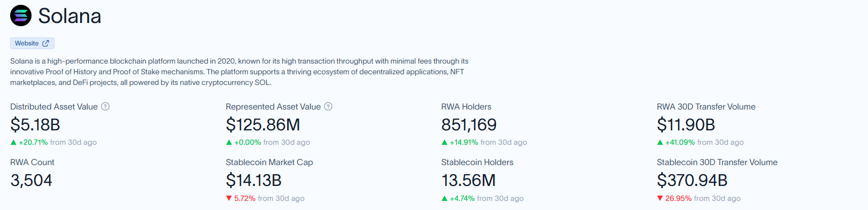Select the Distributed Asset Value label
This screenshot has height=210, width=868.
54,107
